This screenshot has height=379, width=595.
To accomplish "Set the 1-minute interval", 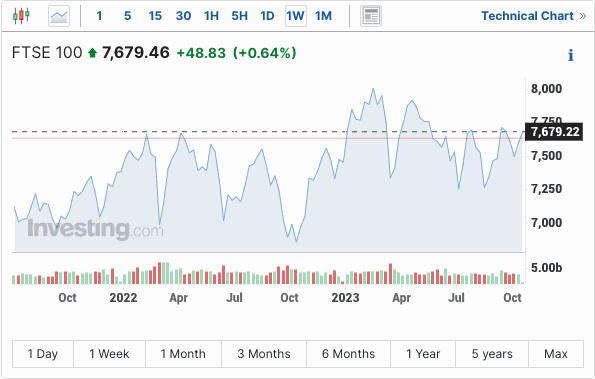I will (99, 16).
